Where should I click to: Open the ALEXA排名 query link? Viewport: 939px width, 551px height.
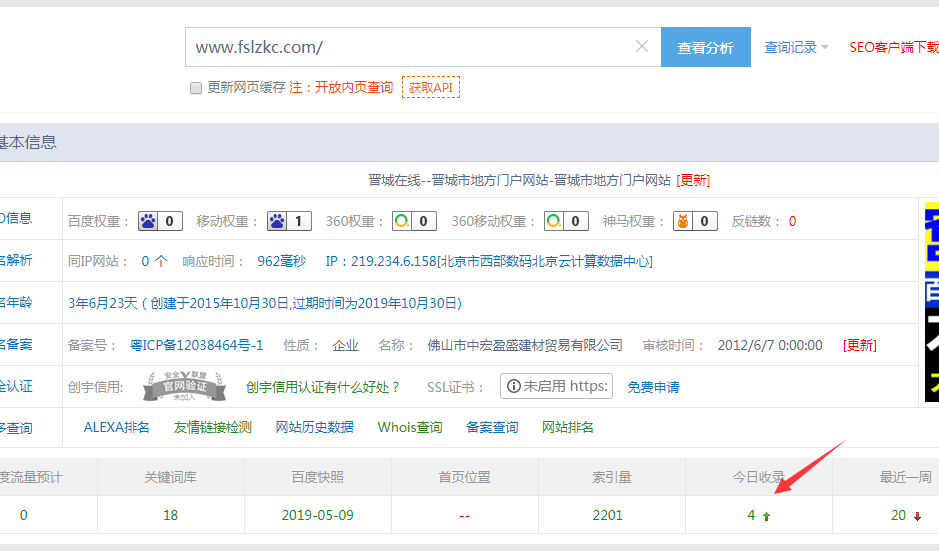point(116,427)
